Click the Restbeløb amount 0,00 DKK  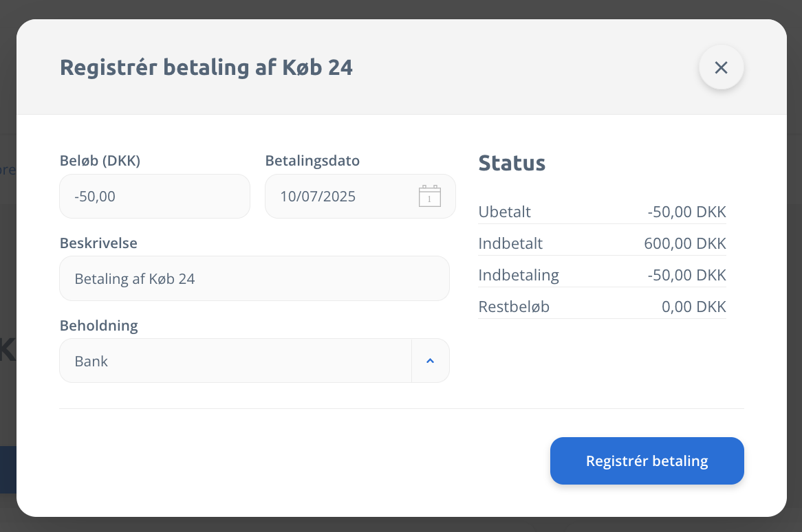693,307
